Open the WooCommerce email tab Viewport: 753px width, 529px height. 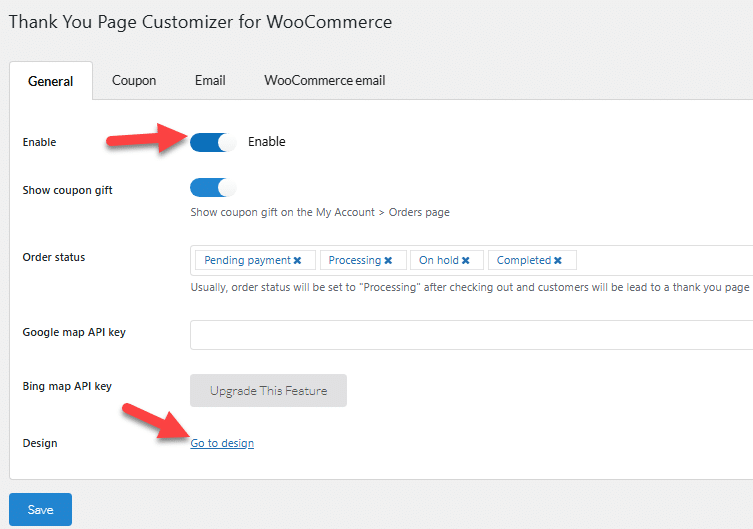(324, 80)
